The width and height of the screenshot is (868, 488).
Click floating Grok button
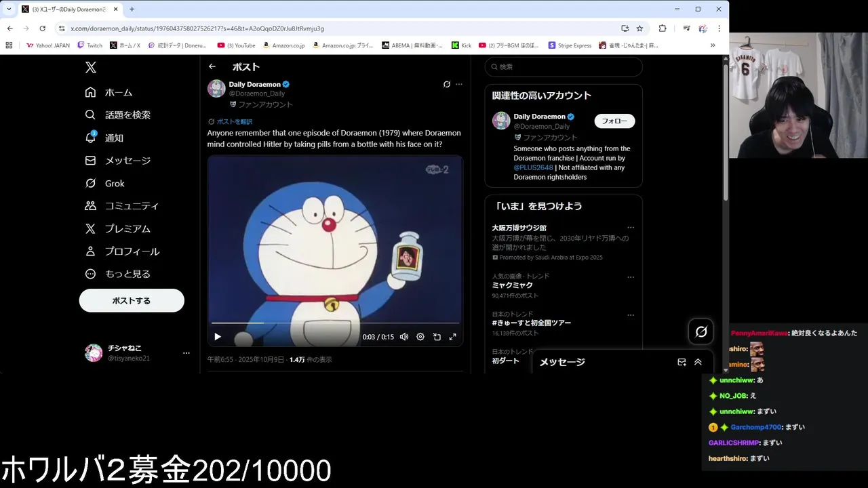click(701, 331)
